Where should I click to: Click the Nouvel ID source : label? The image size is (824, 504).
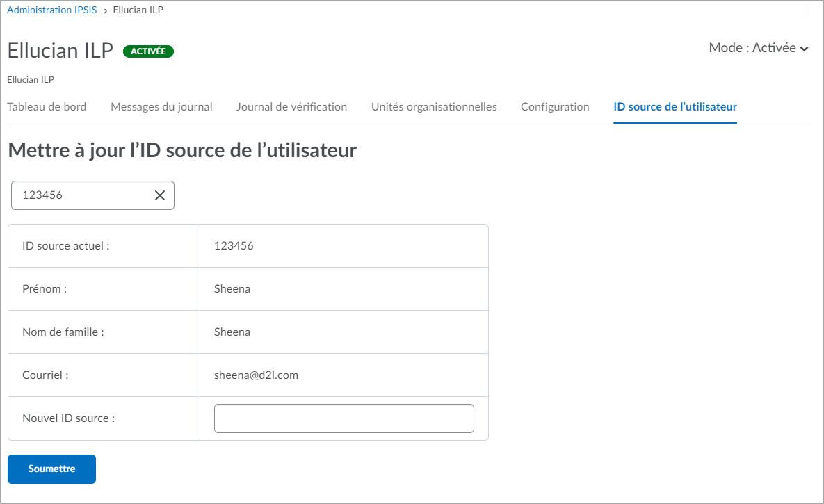coord(68,418)
